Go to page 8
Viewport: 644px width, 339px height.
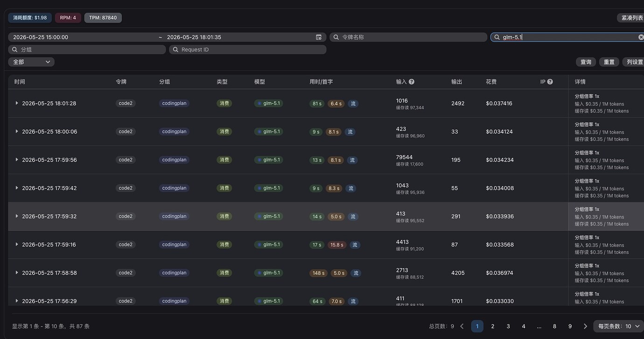[554, 326]
